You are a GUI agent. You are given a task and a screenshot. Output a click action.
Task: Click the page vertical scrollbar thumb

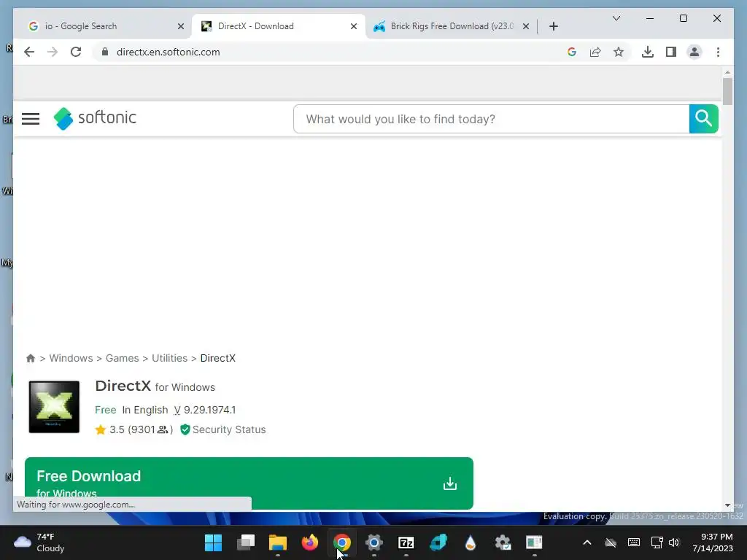(727, 91)
